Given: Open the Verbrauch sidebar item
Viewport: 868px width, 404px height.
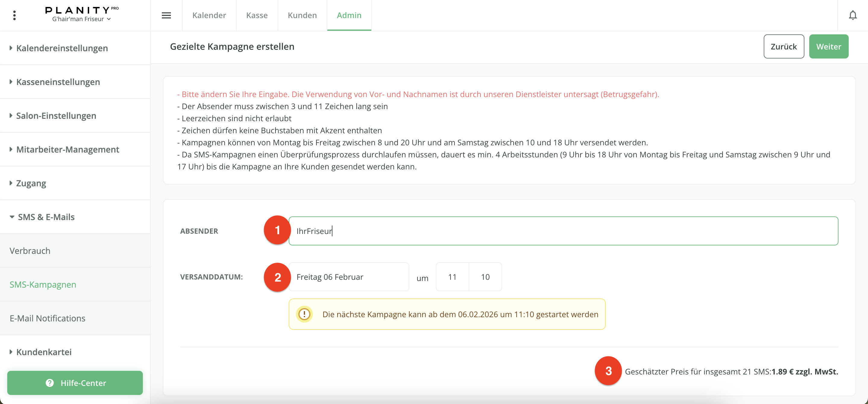Looking at the screenshot, I should 30,251.
